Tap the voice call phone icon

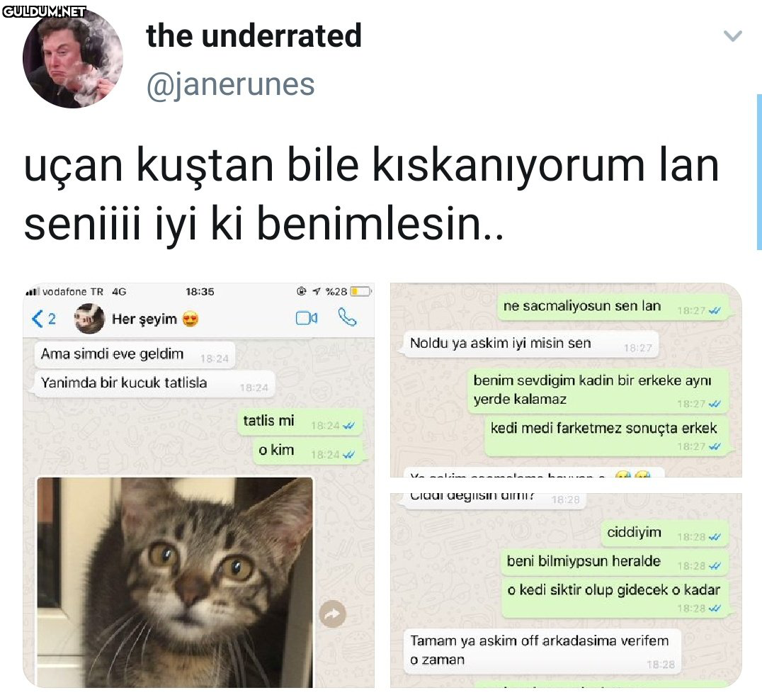click(347, 317)
